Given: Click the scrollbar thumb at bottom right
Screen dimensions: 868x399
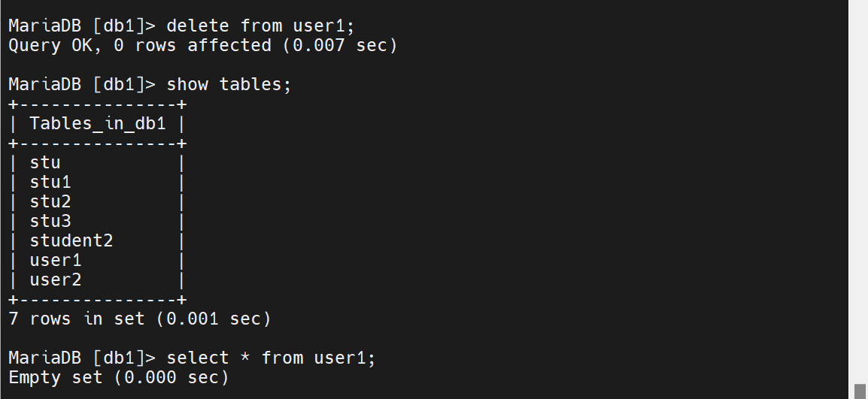Looking at the screenshot, I should (x=860, y=391).
